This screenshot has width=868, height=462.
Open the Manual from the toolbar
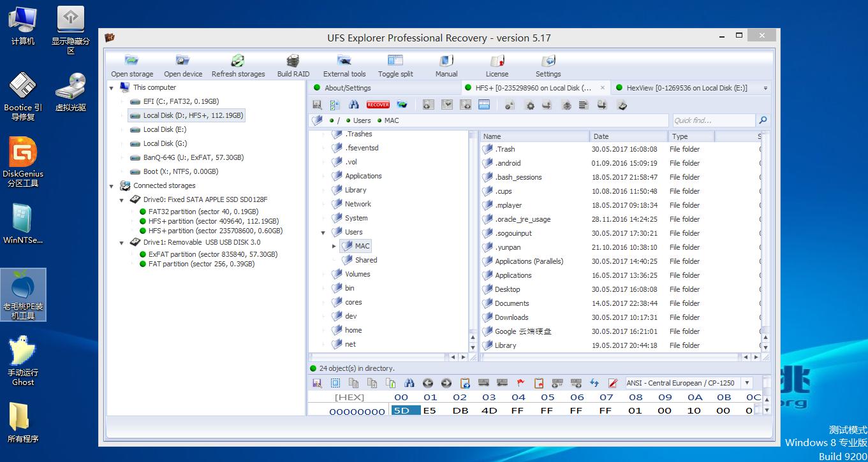pyautogui.click(x=446, y=66)
